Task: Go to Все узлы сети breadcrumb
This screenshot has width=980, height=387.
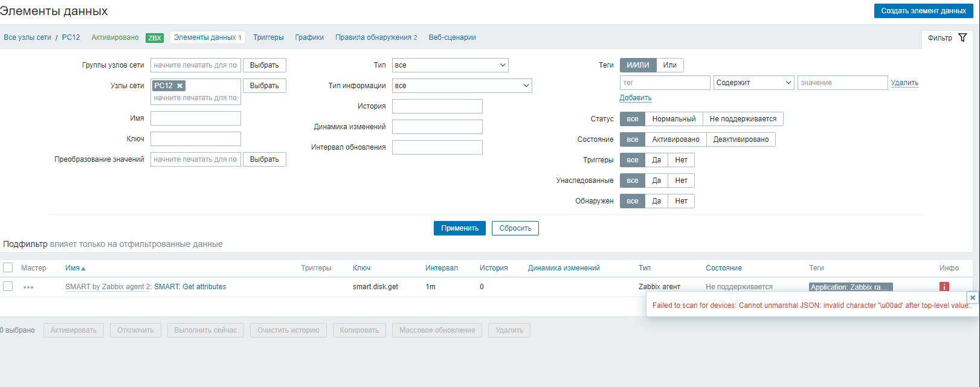Action: tap(27, 37)
